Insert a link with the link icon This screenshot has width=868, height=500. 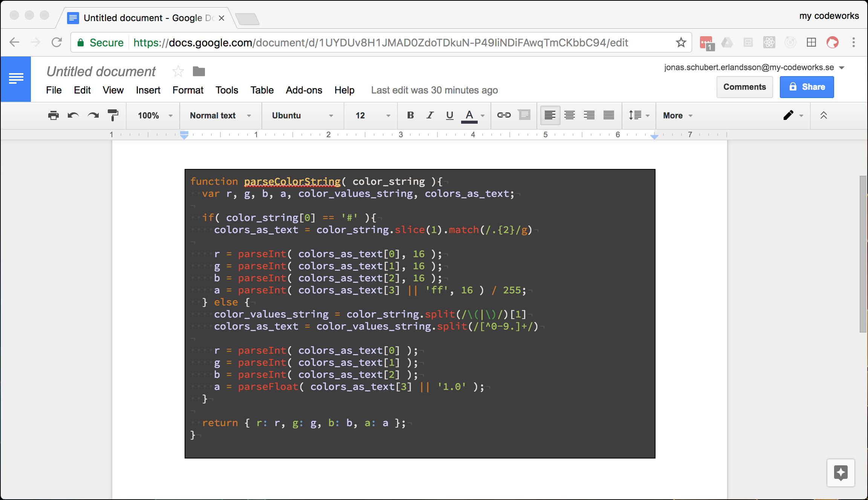[x=504, y=115]
